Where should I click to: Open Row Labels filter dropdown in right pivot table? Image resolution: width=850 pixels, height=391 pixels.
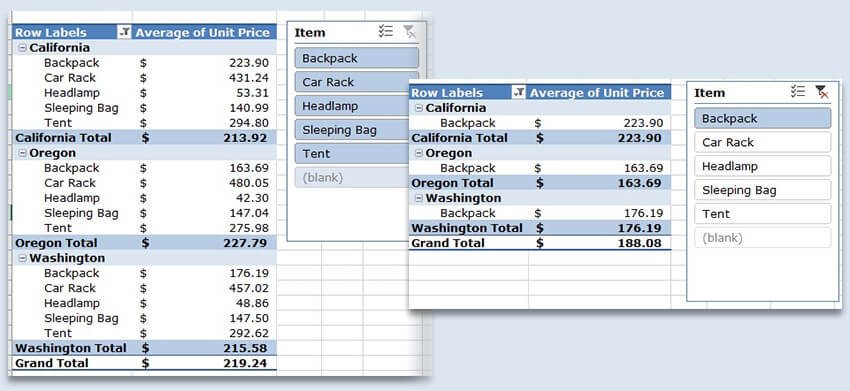coord(519,93)
